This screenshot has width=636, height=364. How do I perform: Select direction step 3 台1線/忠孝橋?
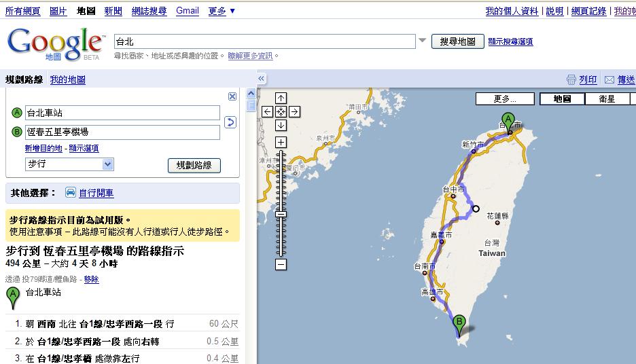pyautogui.click(x=122, y=357)
